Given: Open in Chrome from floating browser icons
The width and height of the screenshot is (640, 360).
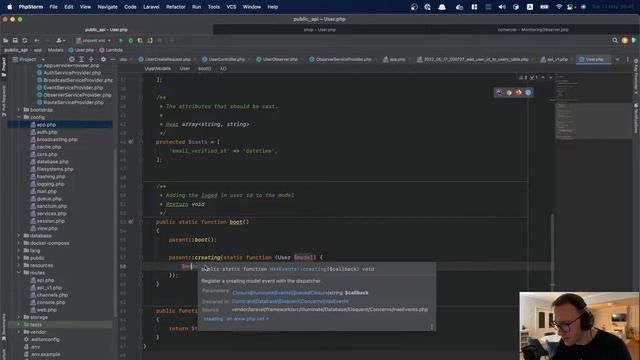Looking at the screenshot, I should (509, 93).
